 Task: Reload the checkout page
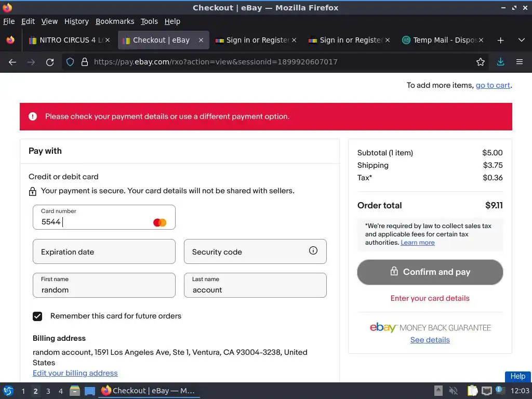50,62
